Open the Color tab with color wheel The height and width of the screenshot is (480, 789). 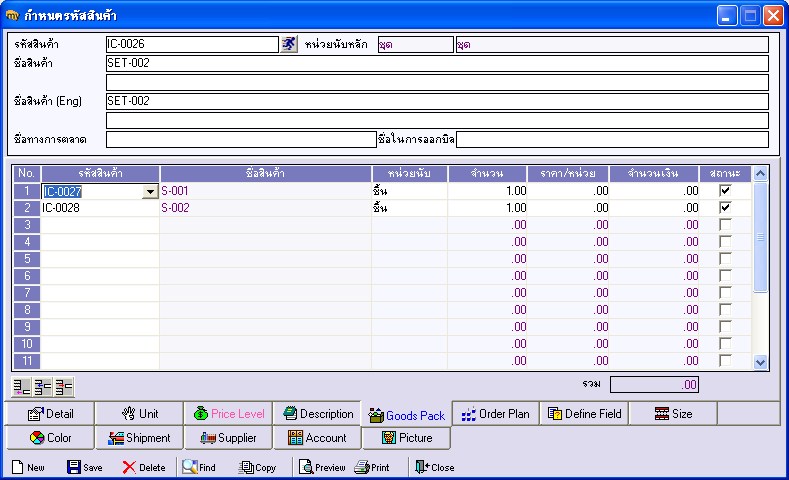pyautogui.click(x=50, y=438)
